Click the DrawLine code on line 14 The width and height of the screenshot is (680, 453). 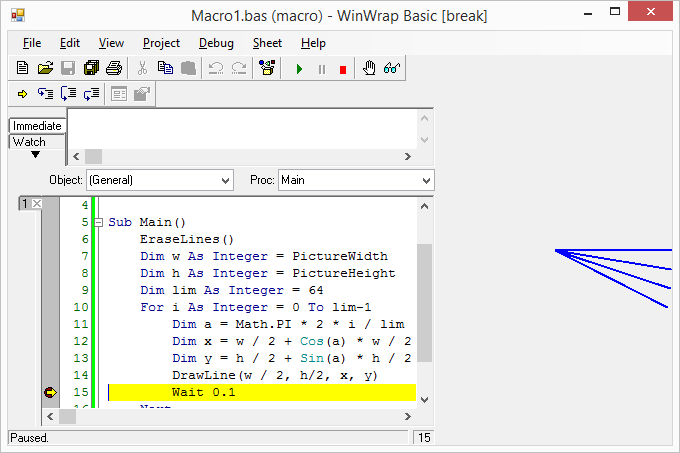point(275,375)
